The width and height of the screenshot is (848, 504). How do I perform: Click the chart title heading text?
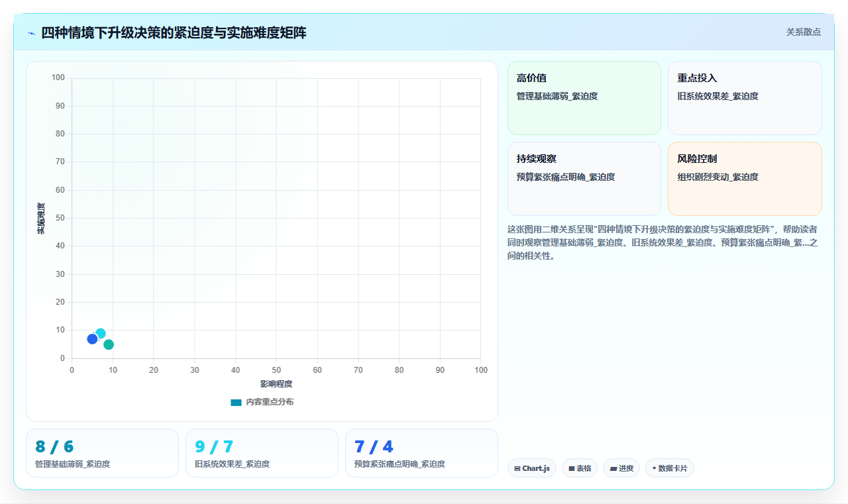coord(174,32)
